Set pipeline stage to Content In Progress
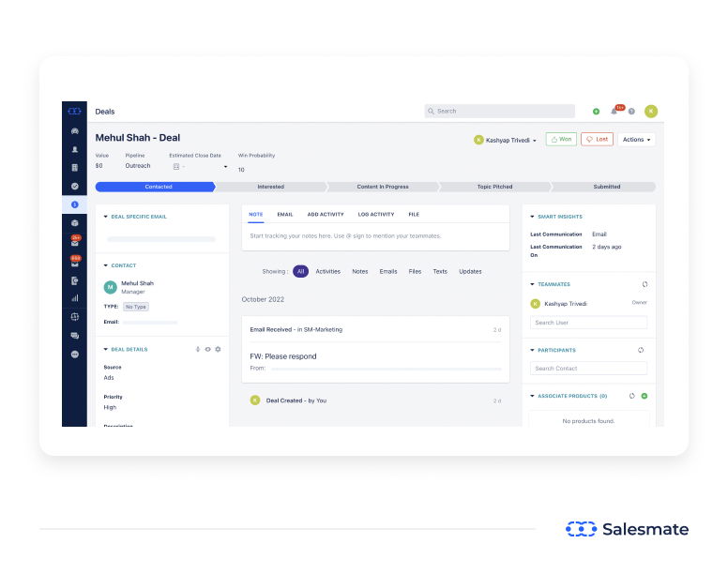This screenshot has width=728, height=574. point(383,187)
